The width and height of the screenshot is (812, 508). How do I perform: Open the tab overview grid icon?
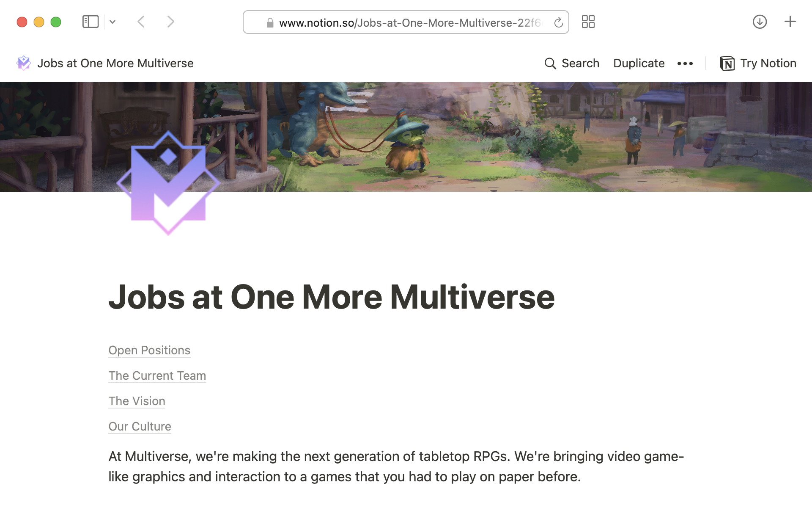588,22
